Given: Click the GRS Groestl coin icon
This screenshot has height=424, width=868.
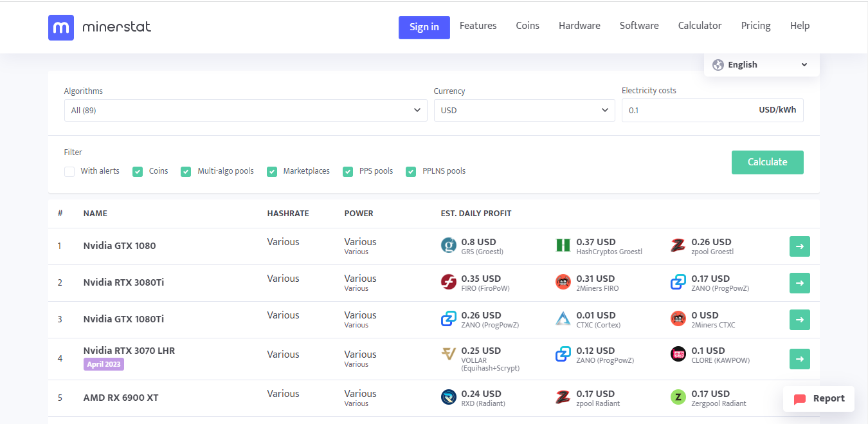Looking at the screenshot, I should [448, 245].
